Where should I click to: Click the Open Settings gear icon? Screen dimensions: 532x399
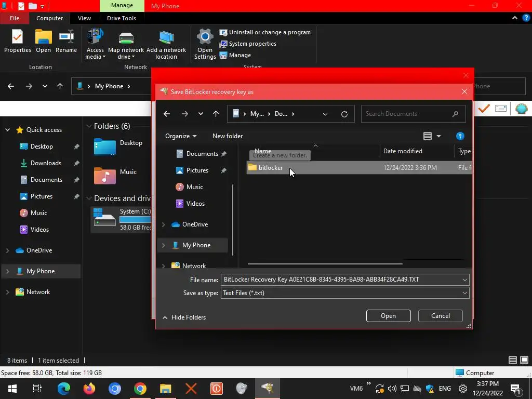[x=205, y=44]
